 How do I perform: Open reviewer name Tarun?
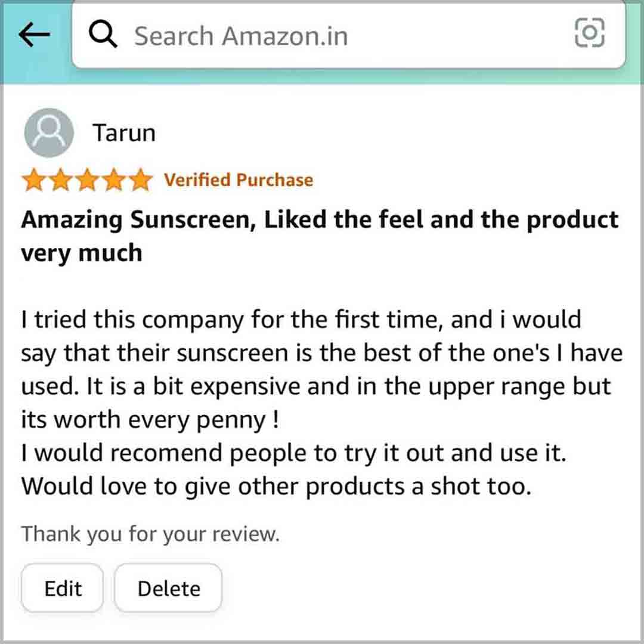coord(124,132)
